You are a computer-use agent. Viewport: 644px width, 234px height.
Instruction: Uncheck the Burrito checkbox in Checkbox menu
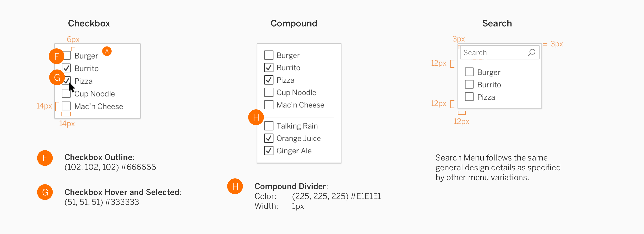click(x=66, y=68)
